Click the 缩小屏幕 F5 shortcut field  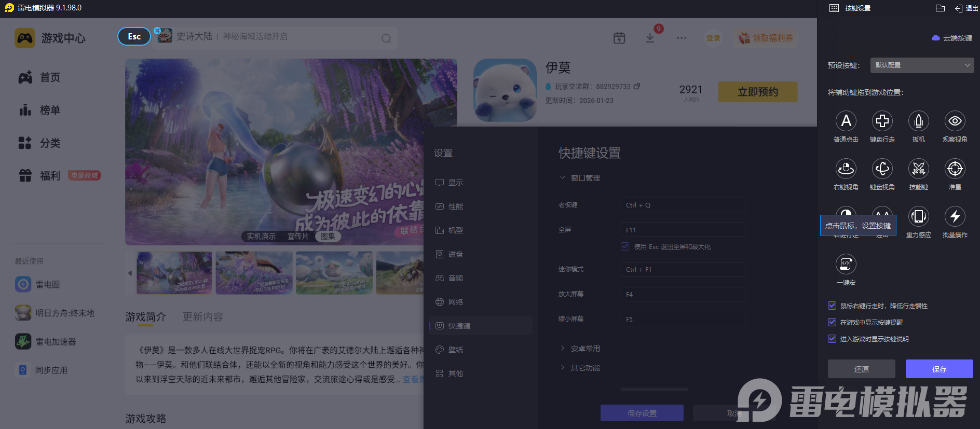[x=683, y=319]
